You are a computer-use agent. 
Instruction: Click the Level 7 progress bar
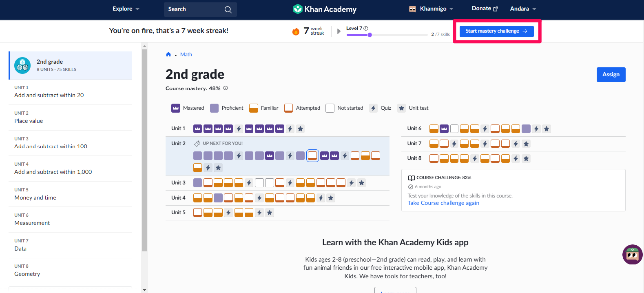pyautogui.click(x=387, y=35)
